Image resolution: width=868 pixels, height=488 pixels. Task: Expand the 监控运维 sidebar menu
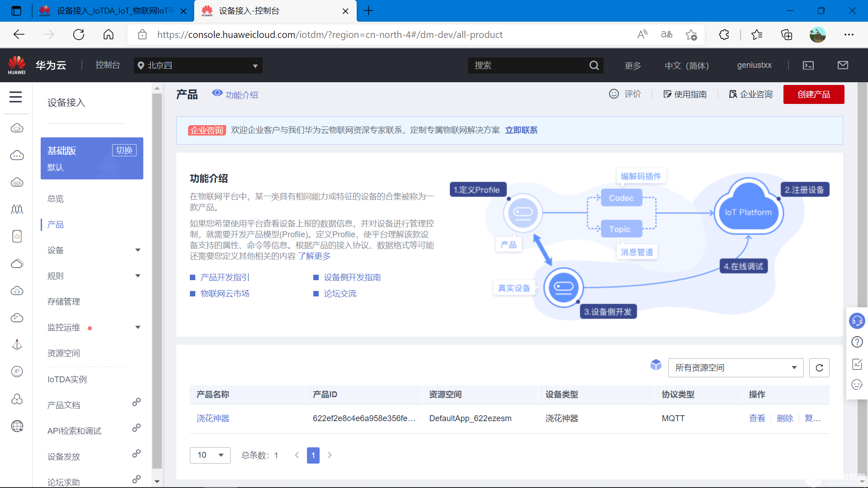coord(138,327)
